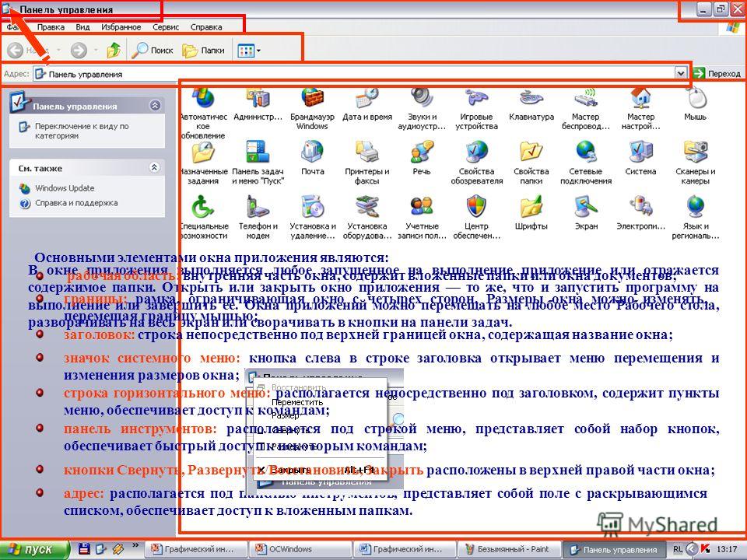Open Учетные записи пользователей icon
This screenshot has width=747, height=560.
pyautogui.click(x=422, y=207)
